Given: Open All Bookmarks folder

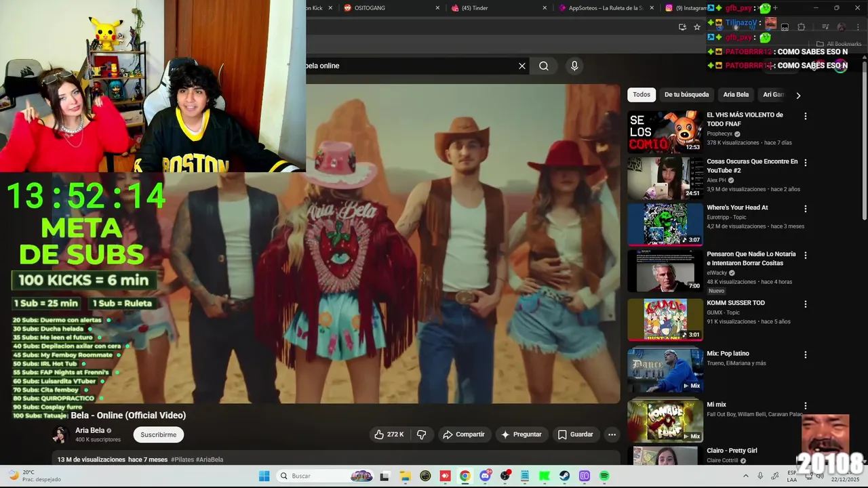Looking at the screenshot, I should (839, 44).
